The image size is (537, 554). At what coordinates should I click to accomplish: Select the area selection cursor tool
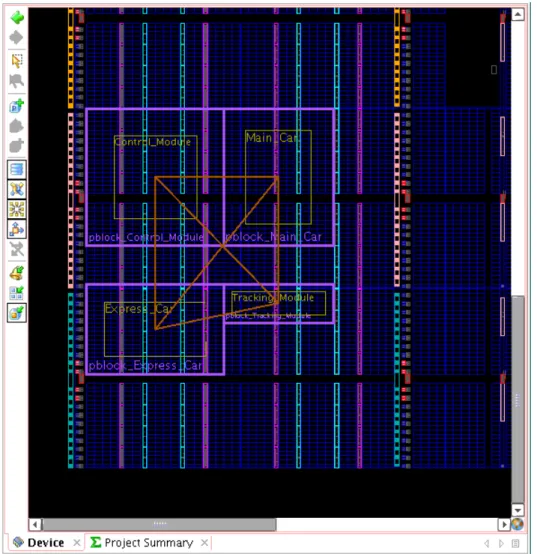click(17, 61)
